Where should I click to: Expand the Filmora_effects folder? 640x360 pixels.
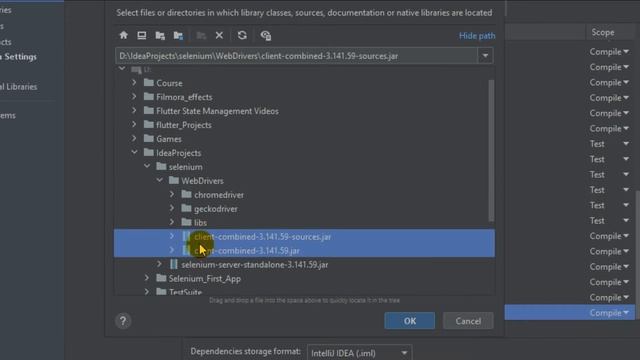134,97
